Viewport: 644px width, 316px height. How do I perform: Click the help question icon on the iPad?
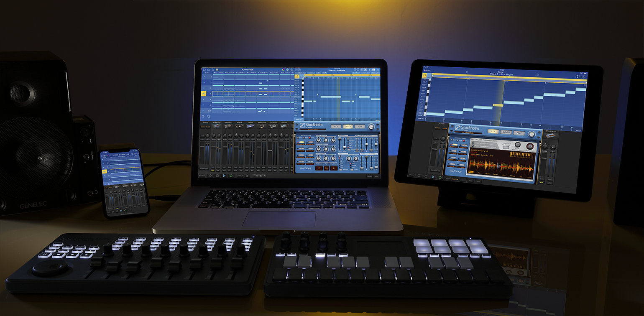584,77
